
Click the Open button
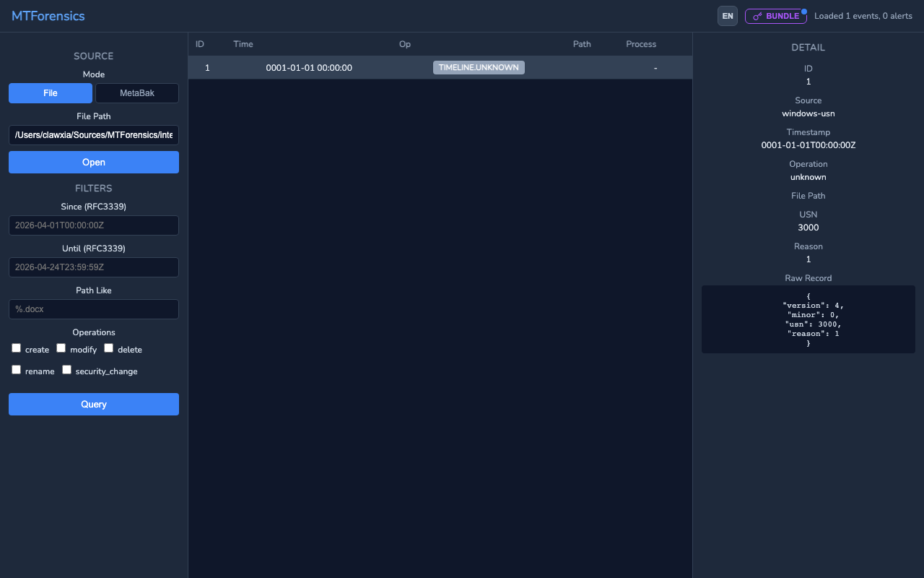[x=94, y=162]
